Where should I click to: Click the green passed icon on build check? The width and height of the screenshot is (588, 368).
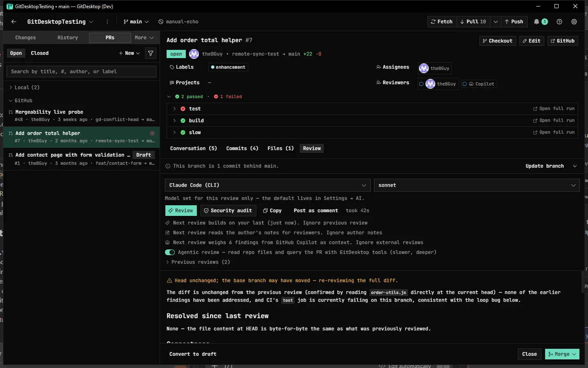(183, 121)
